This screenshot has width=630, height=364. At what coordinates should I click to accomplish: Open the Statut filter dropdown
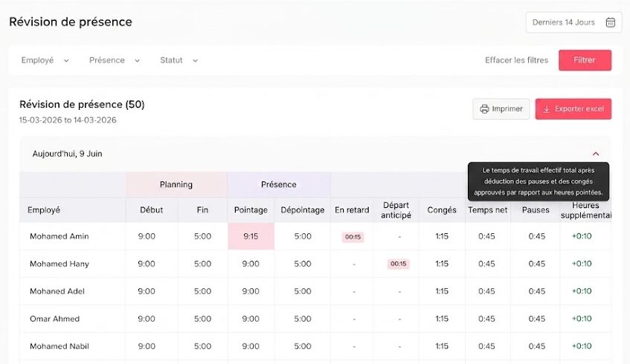pyautogui.click(x=179, y=60)
